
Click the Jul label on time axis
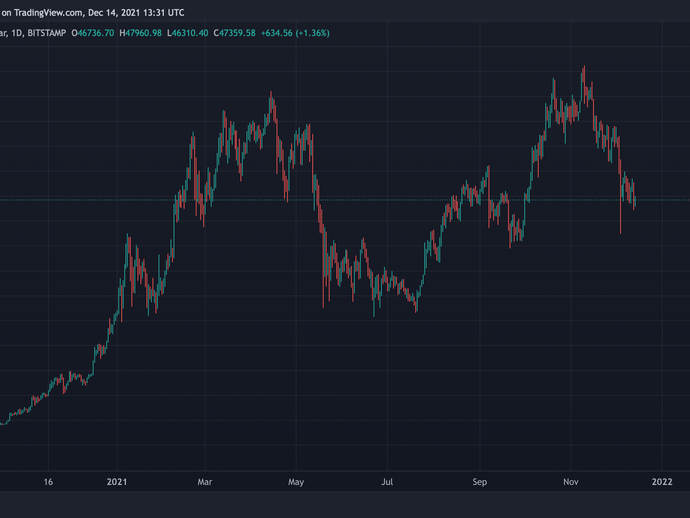[x=387, y=482]
